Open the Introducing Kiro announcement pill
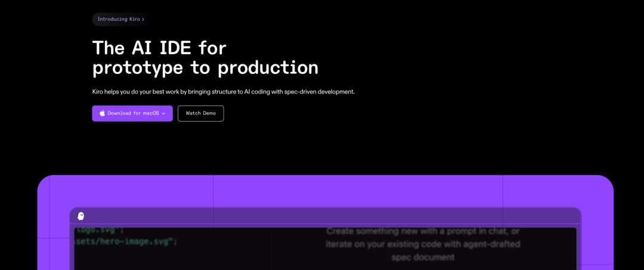This screenshot has height=270, width=644. 120,19
